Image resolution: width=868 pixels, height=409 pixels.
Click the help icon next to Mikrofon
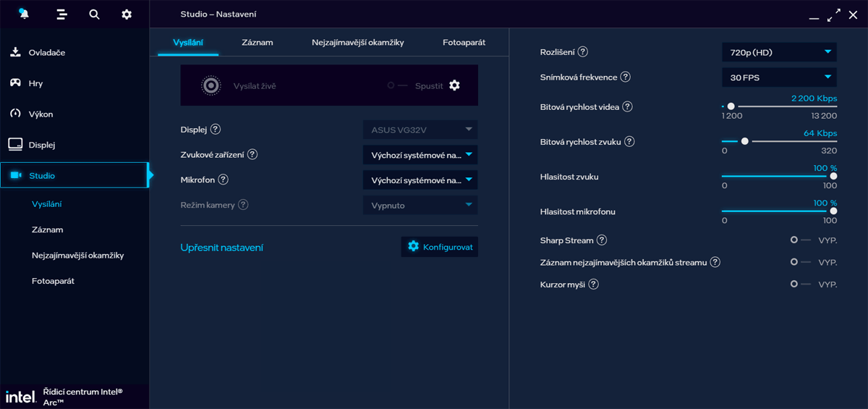223,180
